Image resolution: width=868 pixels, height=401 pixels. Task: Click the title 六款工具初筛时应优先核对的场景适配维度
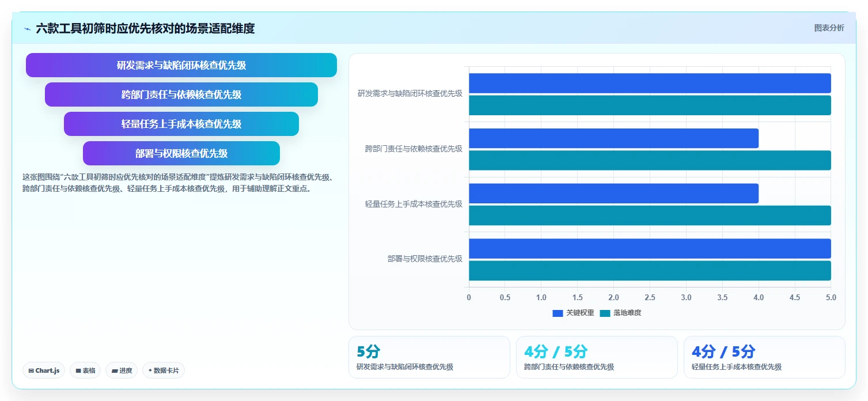click(145, 28)
